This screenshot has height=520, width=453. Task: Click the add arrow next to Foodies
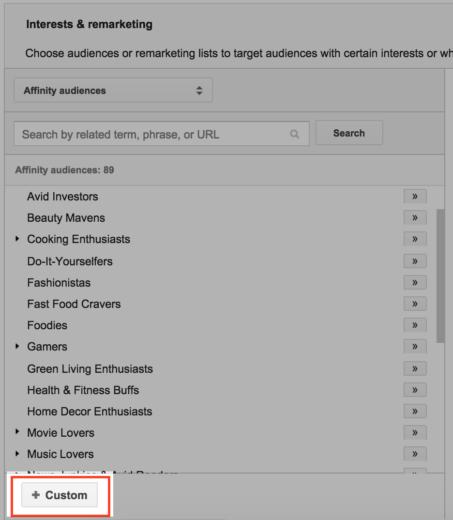415,325
